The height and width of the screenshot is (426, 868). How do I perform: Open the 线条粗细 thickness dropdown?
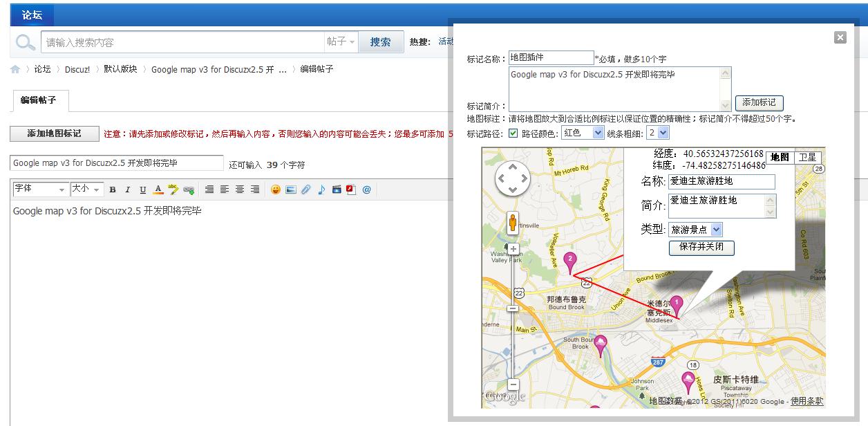coord(657,133)
